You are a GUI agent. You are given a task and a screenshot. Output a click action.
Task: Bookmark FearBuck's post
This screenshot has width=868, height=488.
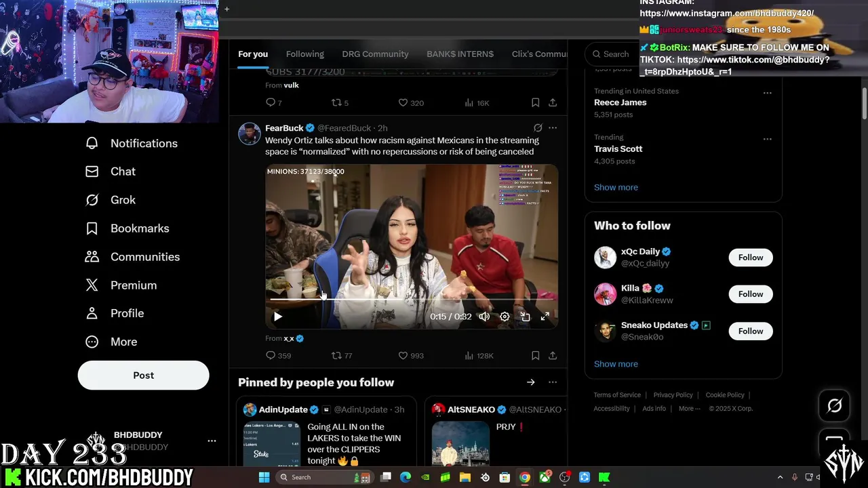pos(535,355)
